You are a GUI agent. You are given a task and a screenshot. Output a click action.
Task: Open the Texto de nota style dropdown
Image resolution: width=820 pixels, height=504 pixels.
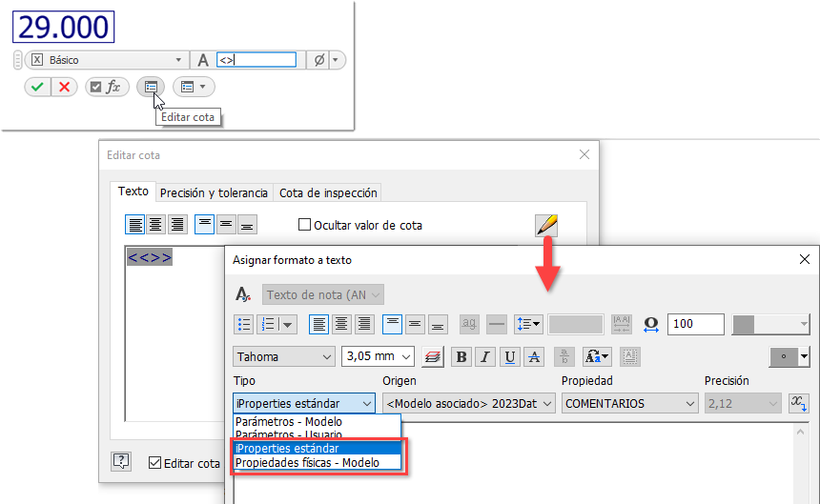[x=322, y=294]
